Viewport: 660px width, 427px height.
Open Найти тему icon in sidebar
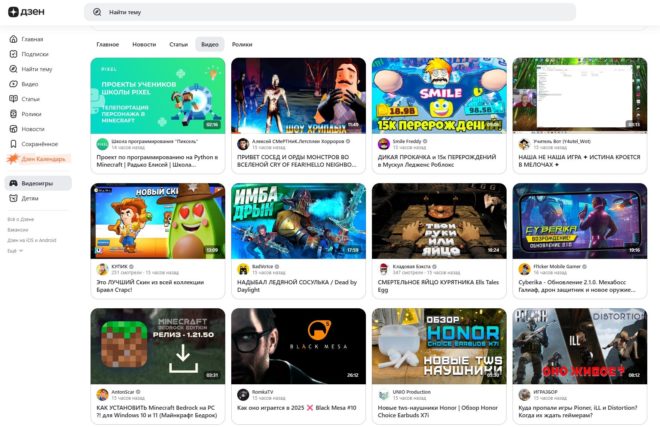(13, 69)
